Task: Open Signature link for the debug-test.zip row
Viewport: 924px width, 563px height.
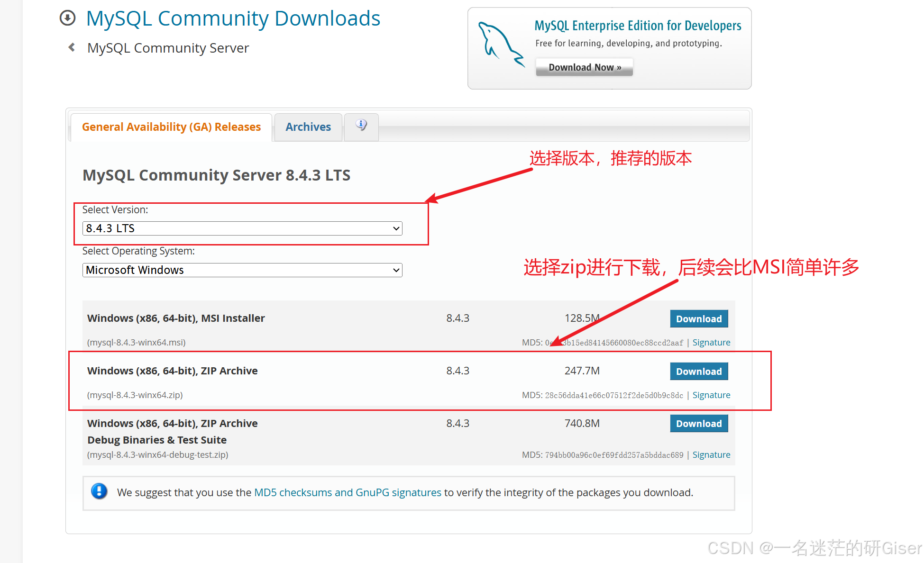Action: [x=711, y=454]
